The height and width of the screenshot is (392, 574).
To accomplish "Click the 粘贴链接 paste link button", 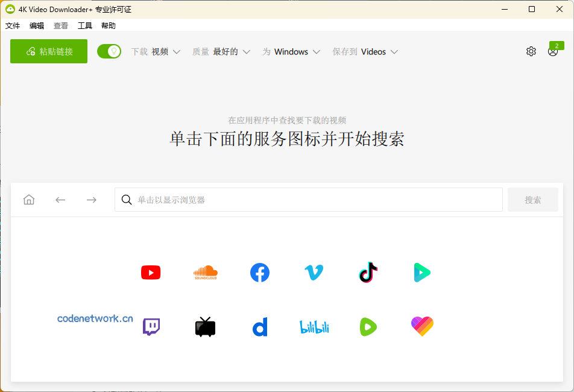I will tap(48, 51).
